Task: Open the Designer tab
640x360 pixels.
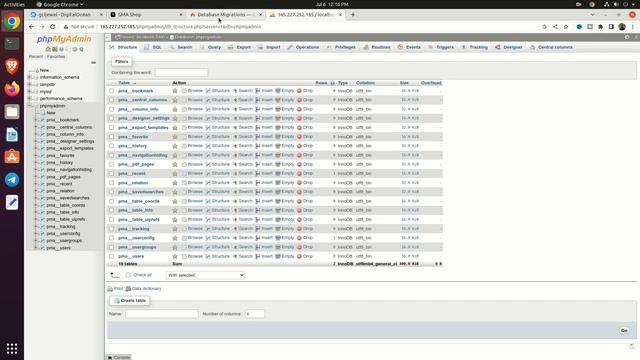Action: [x=509, y=47]
